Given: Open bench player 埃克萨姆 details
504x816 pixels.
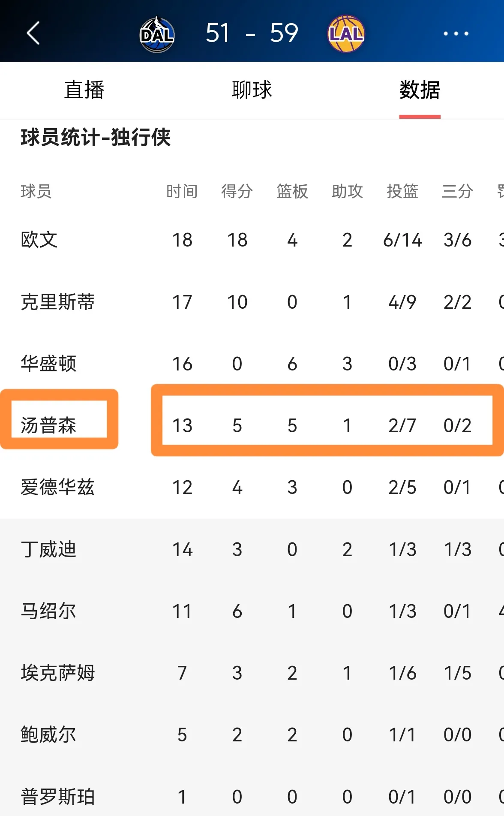Looking at the screenshot, I should tap(57, 673).
